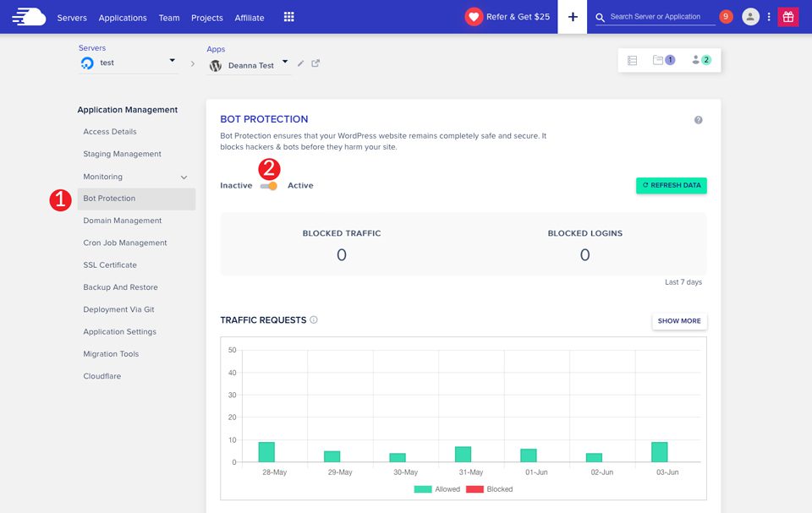Click the grid apps launcher icon
This screenshot has height=513, width=812.
[x=288, y=16]
